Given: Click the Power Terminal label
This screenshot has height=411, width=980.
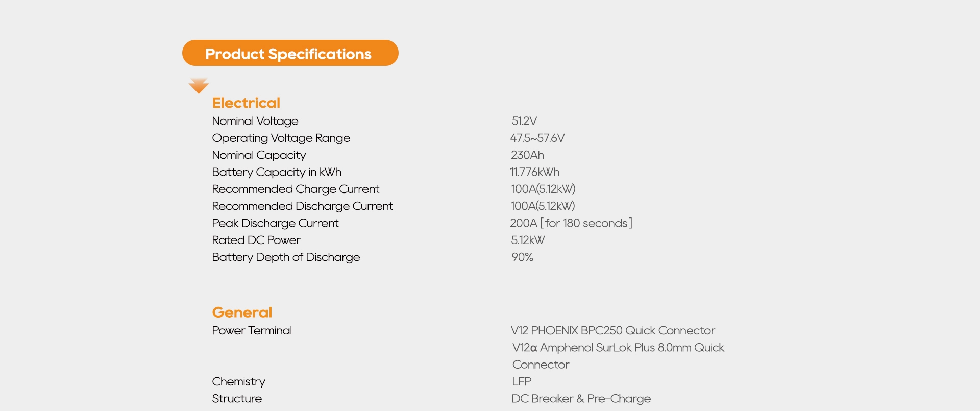Looking at the screenshot, I should coord(252,331).
